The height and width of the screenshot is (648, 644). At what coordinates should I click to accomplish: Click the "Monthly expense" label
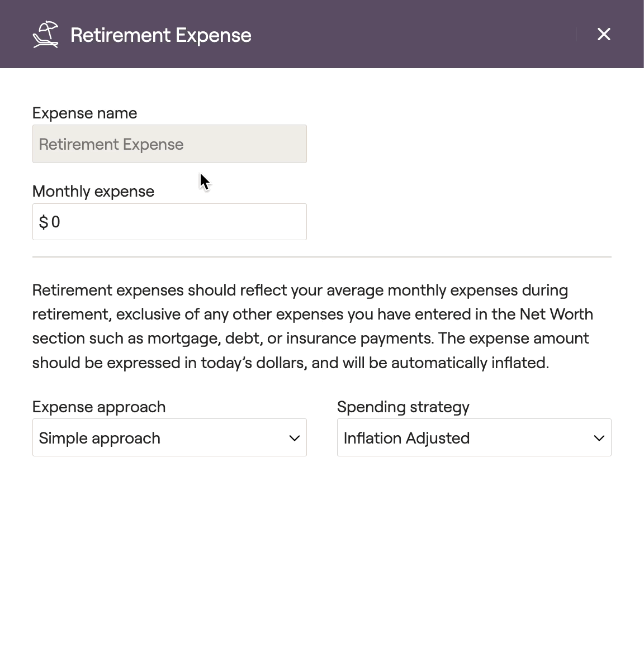(x=93, y=192)
